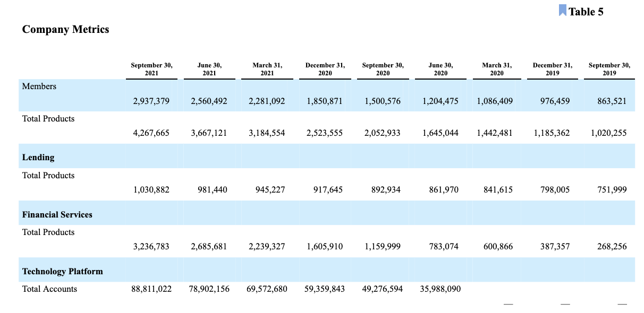Select the Table 5 label
This screenshot has height=313, width=644.
pyautogui.click(x=586, y=12)
